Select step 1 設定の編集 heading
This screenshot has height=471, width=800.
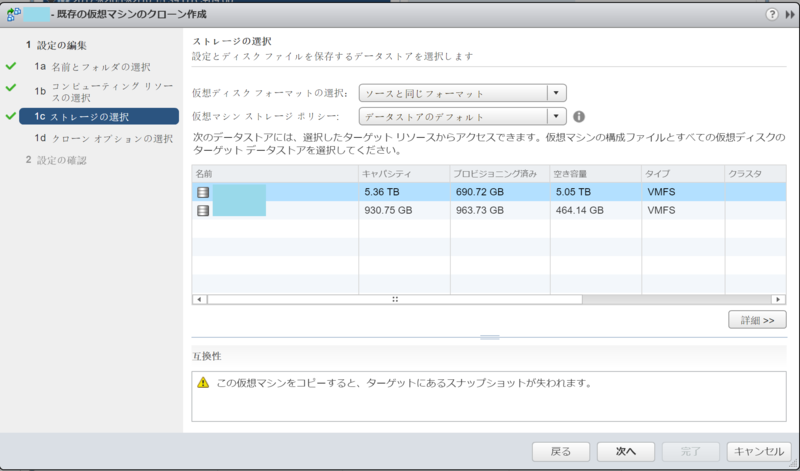point(56,45)
